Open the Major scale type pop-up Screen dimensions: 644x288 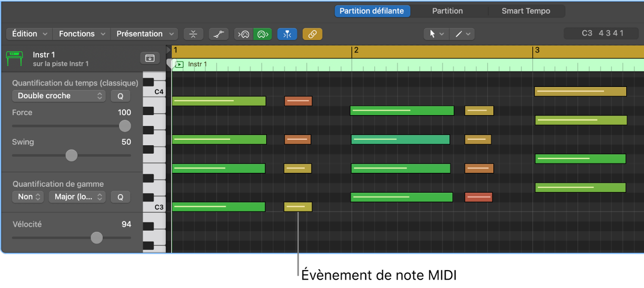click(77, 197)
